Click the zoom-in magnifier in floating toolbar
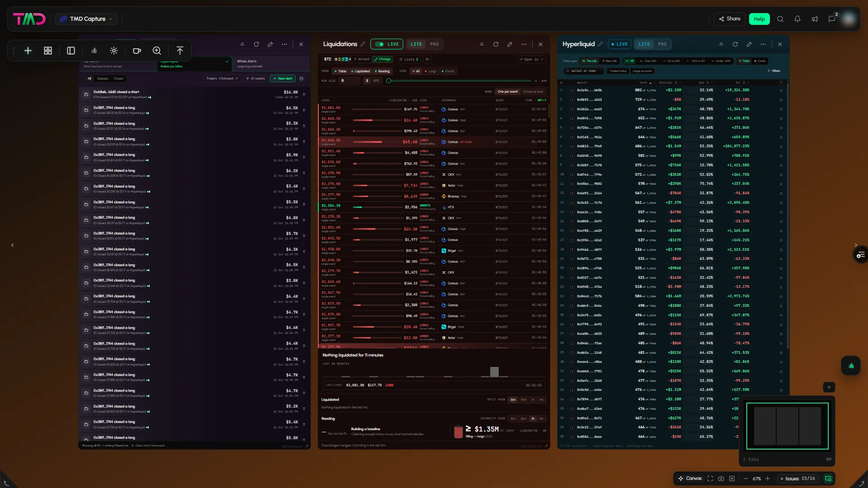868x488 pixels. [157, 51]
